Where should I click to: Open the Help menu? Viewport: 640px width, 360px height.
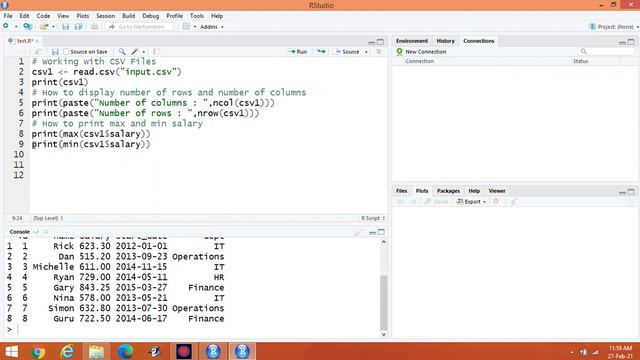(217, 16)
